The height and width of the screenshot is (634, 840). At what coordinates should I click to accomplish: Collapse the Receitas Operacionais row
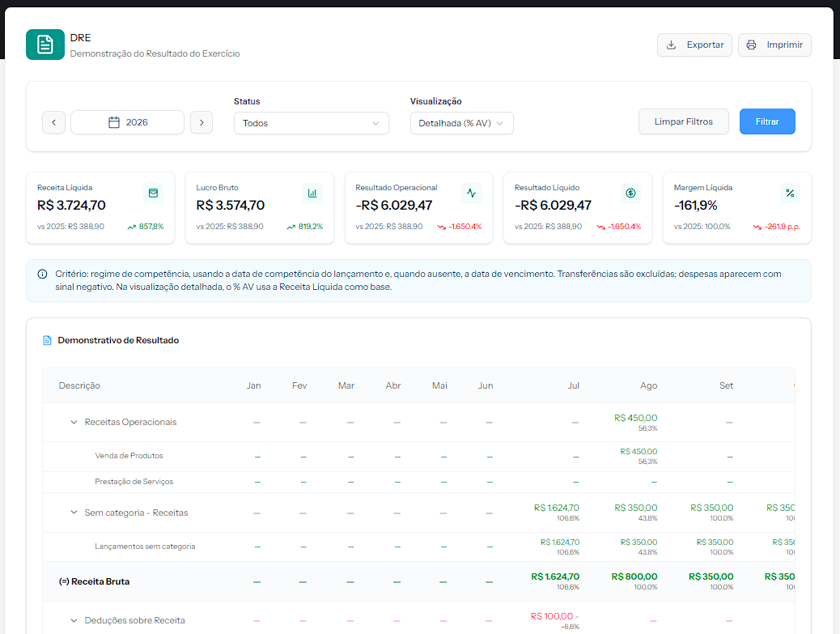click(x=74, y=423)
